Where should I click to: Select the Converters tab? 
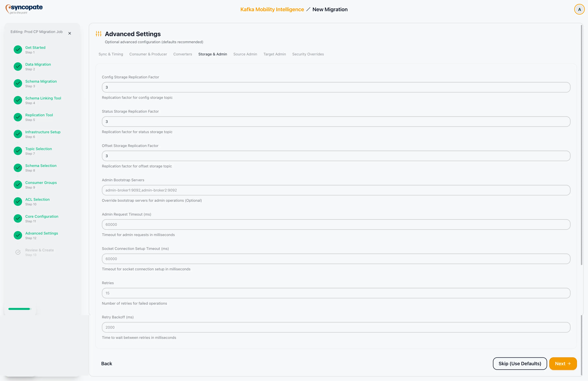(x=183, y=54)
